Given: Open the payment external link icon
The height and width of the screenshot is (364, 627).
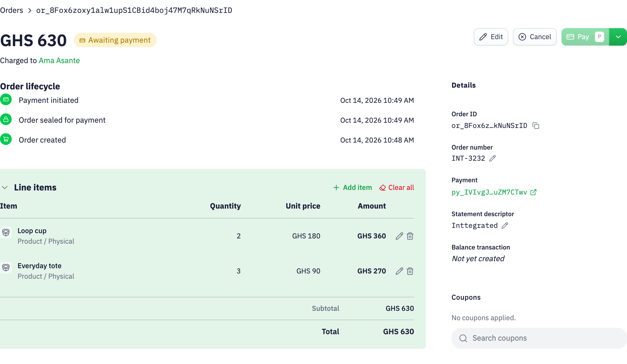Looking at the screenshot, I should click(x=533, y=192).
